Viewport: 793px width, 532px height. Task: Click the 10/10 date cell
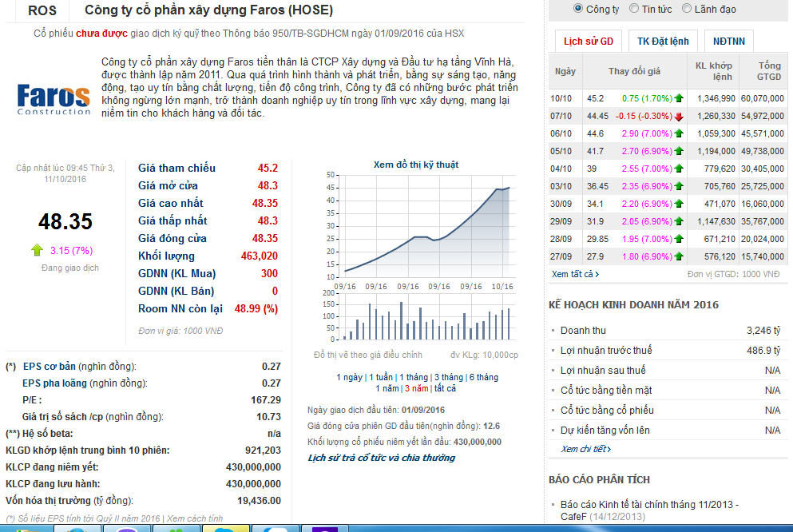click(x=561, y=98)
